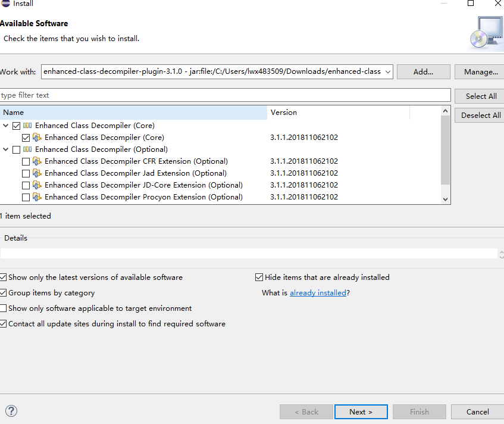This screenshot has height=424, width=504.
Task: Open the Work with site dropdown
Action: [388, 71]
